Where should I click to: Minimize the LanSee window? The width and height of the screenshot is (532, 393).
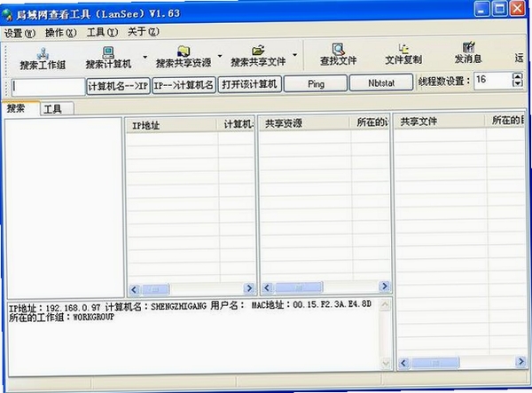481,9
